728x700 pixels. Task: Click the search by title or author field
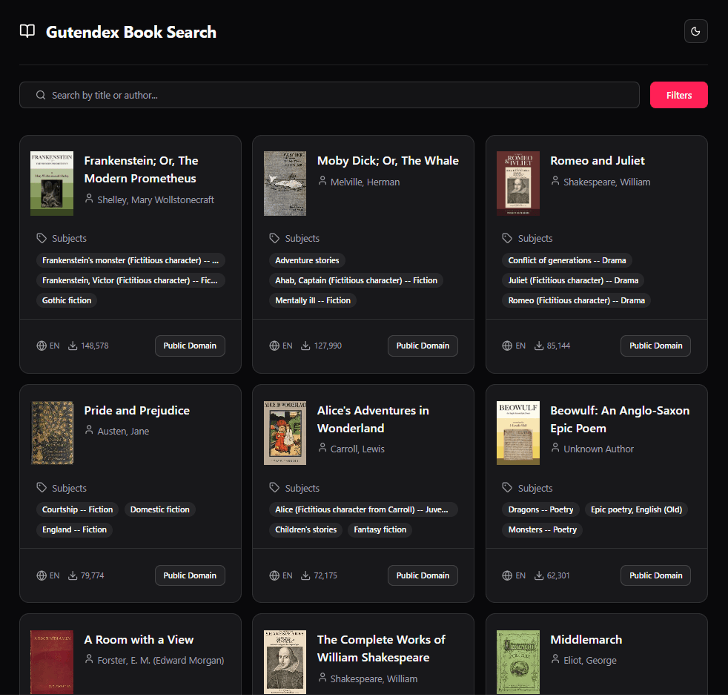(329, 95)
